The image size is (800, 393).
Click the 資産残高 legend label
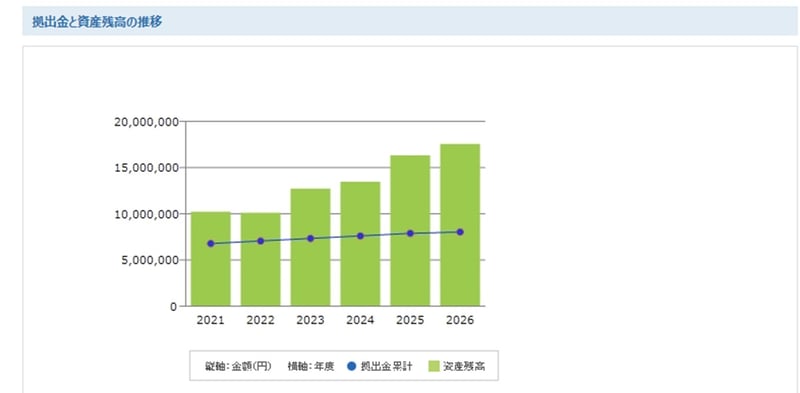(464, 366)
